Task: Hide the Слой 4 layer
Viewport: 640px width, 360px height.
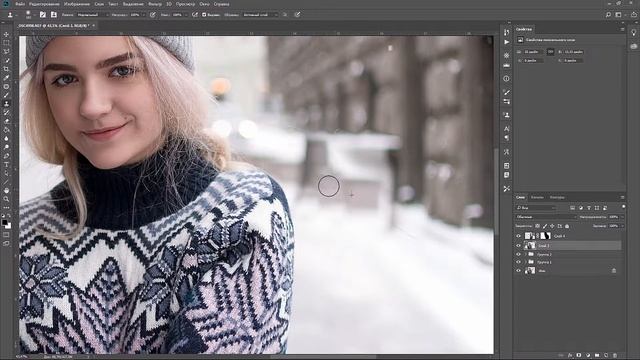Action: (x=518, y=236)
